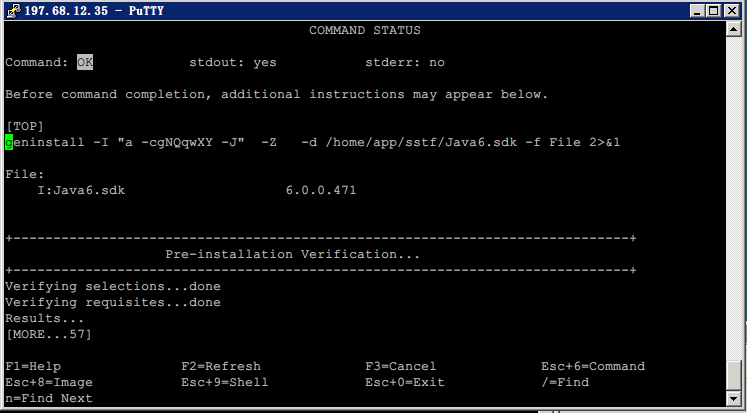
Task: Click the highlighted OK command status
Action: [x=85, y=62]
